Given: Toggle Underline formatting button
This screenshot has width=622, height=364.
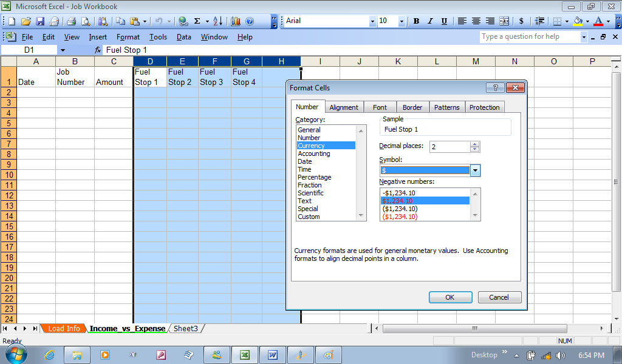Looking at the screenshot, I should 444,21.
